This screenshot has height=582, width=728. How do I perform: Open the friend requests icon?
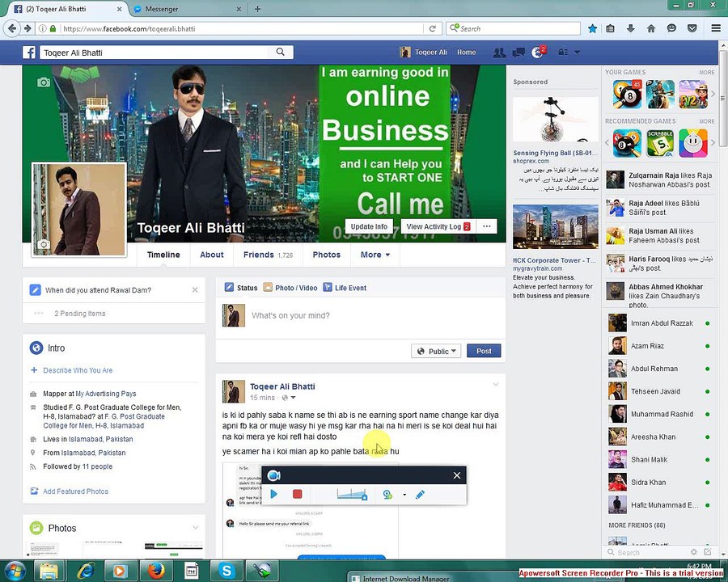[x=499, y=53]
